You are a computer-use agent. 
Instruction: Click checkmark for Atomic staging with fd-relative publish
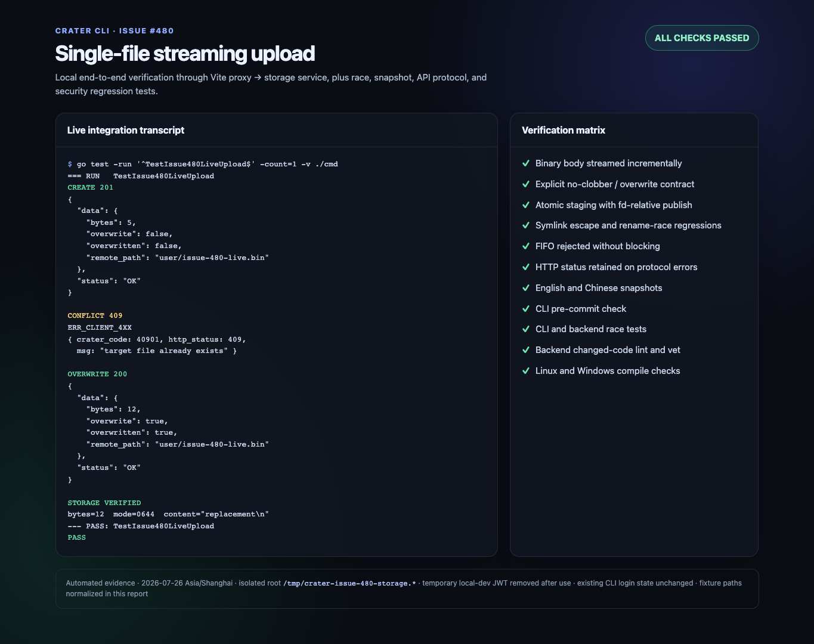[x=526, y=205]
